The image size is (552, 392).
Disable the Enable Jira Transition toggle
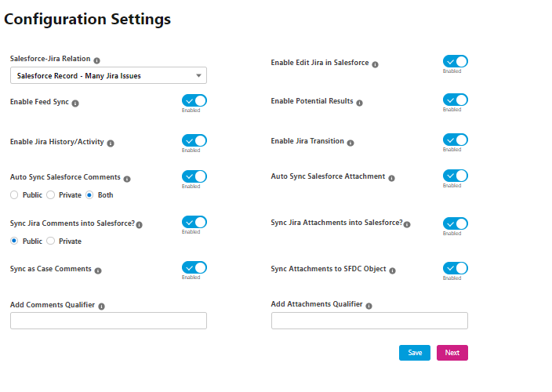tap(456, 140)
